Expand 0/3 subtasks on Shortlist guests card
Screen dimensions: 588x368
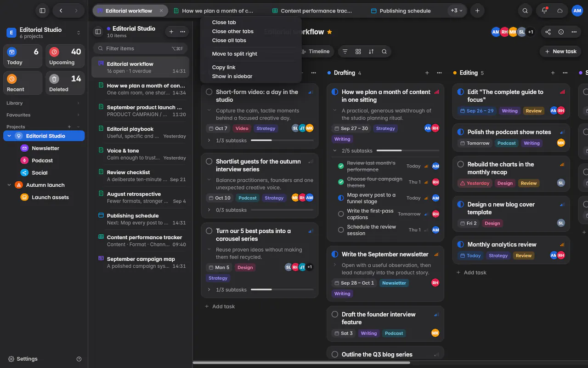coord(209,210)
